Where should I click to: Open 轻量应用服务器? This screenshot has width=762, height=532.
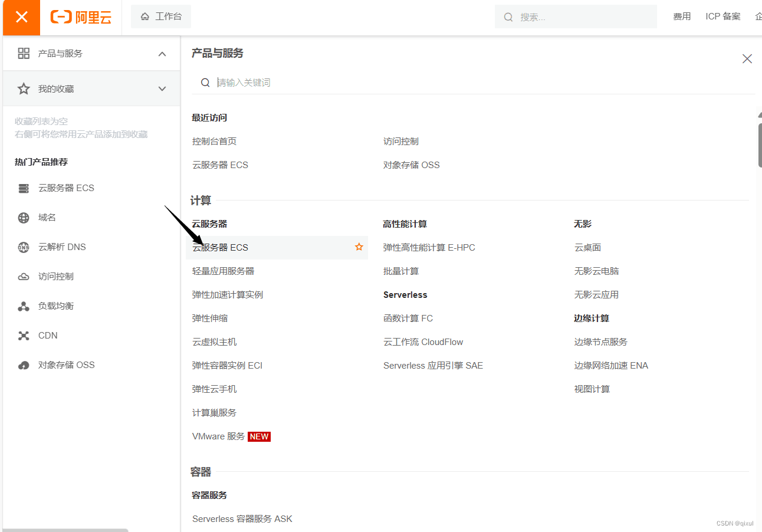(x=223, y=271)
